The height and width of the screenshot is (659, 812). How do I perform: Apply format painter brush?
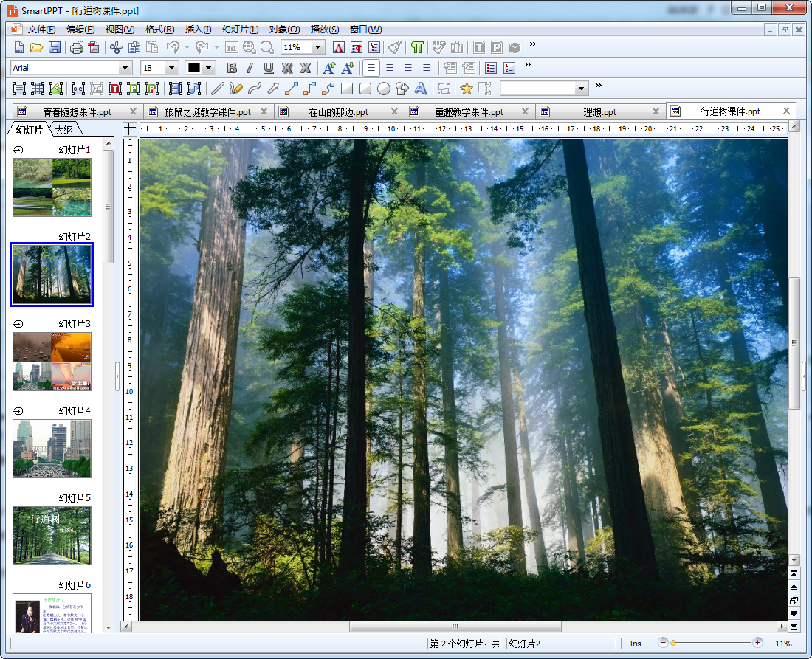pyautogui.click(x=395, y=48)
